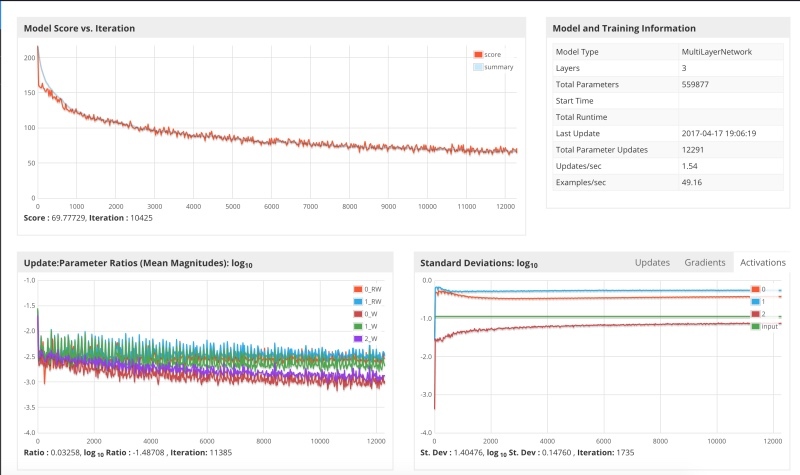Select the 12291 updates value

(692, 149)
